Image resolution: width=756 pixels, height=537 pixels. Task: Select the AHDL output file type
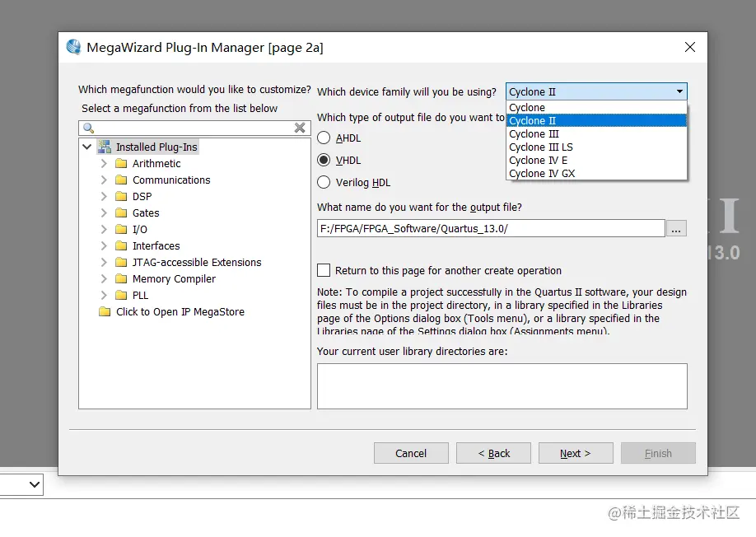(324, 138)
